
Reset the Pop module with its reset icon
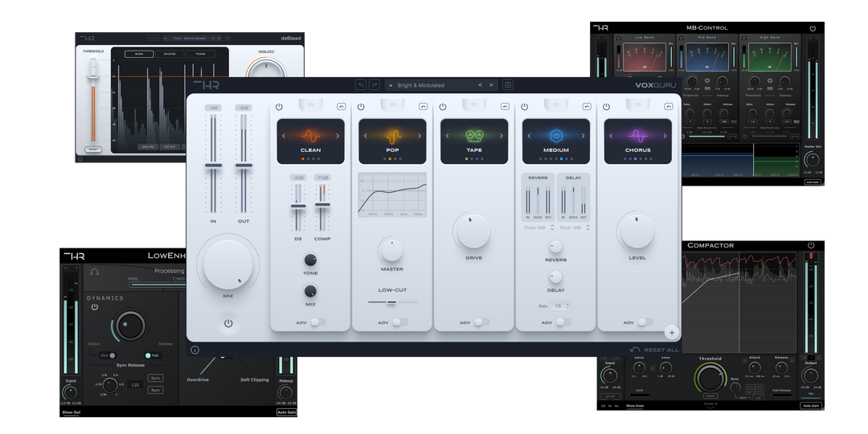pos(424,106)
